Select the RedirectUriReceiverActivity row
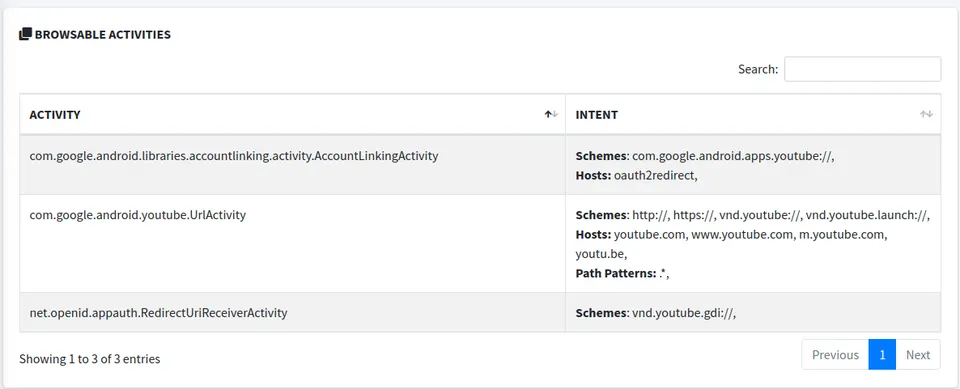The image size is (960, 389). [x=480, y=312]
